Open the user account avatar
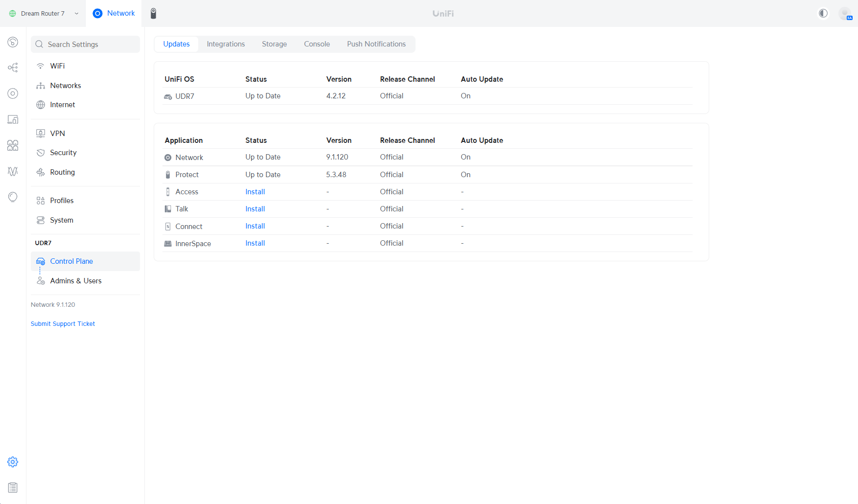The height and width of the screenshot is (504, 858). (845, 13)
